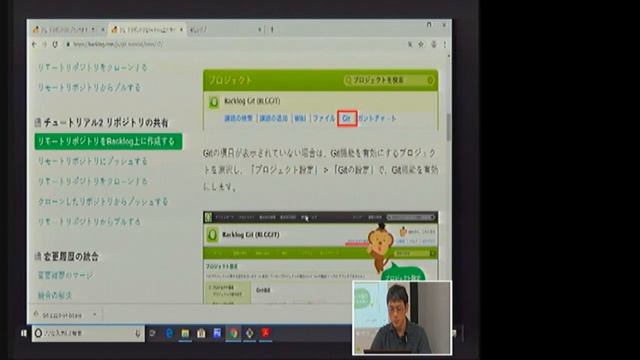Image resolution: width=640 pixels, height=360 pixels.
Task: Open リモートリポジトリをクローンする below the push link
Action: pyautogui.click(x=92, y=181)
